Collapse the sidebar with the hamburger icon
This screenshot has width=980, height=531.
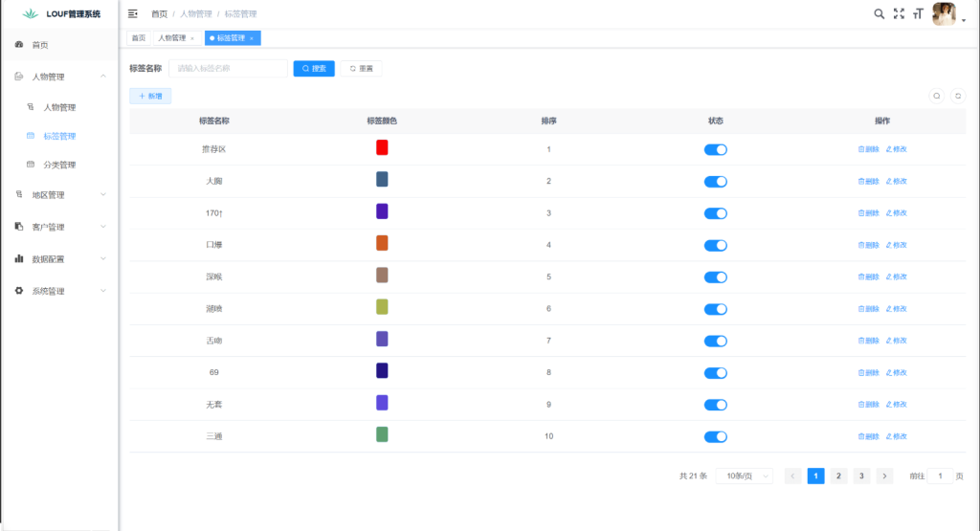click(132, 13)
